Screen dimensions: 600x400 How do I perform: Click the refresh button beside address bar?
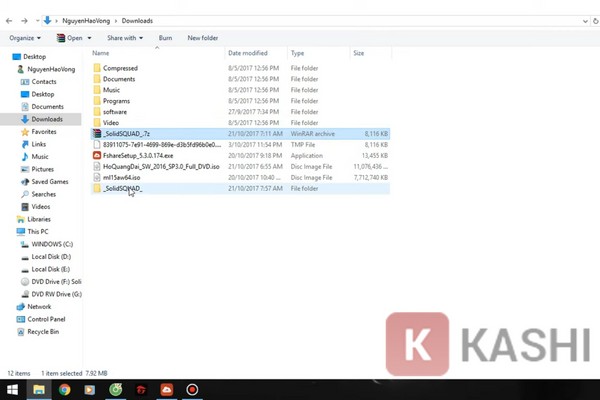596,21
